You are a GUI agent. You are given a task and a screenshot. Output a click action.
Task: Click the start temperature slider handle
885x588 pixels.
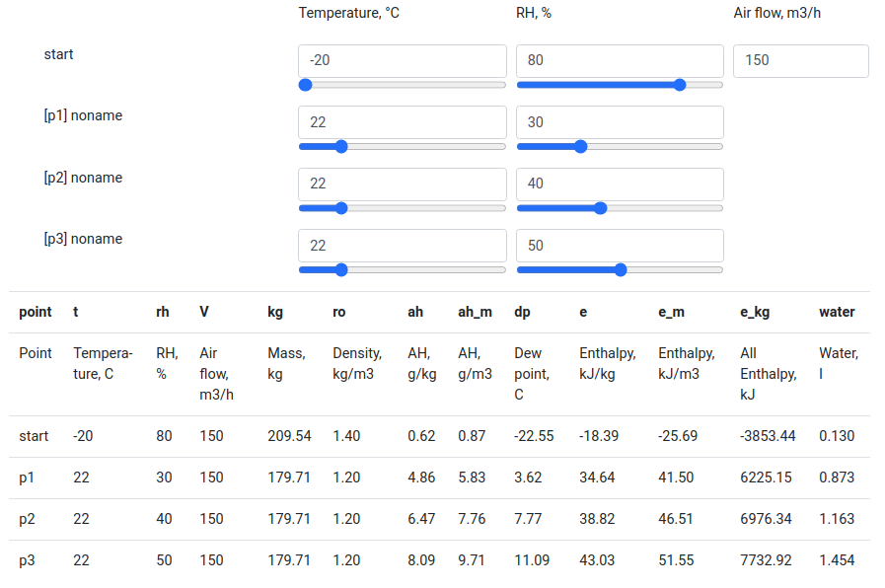[x=306, y=85]
